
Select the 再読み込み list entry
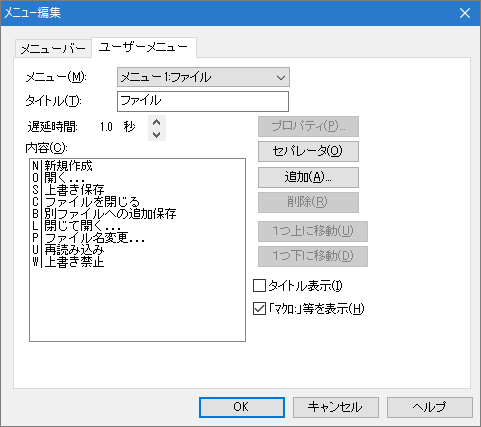[x=137, y=250]
